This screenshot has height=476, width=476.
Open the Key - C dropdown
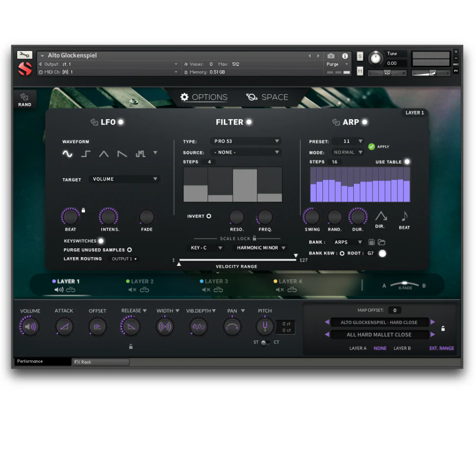206,248
